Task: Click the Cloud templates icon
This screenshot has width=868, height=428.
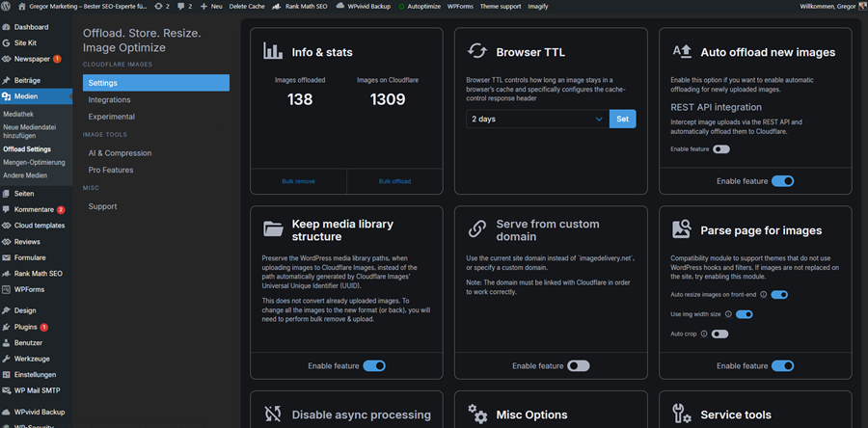Action: tap(6, 226)
